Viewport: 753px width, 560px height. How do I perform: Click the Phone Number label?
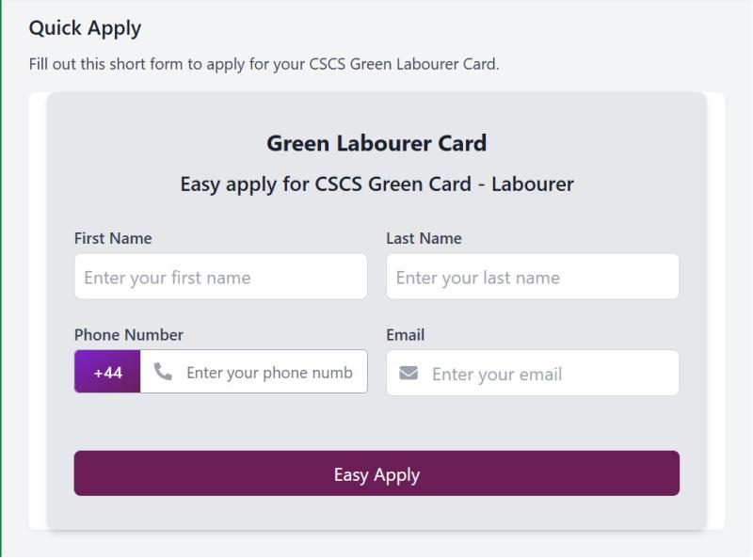(129, 334)
